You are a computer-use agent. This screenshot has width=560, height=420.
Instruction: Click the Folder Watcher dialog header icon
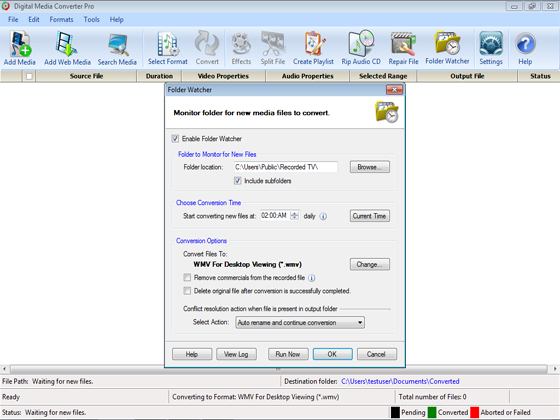(x=386, y=112)
